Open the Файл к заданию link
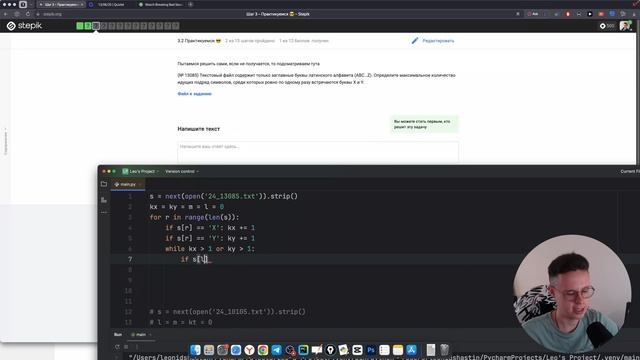This screenshot has width=640, height=360. click(194, 94)
